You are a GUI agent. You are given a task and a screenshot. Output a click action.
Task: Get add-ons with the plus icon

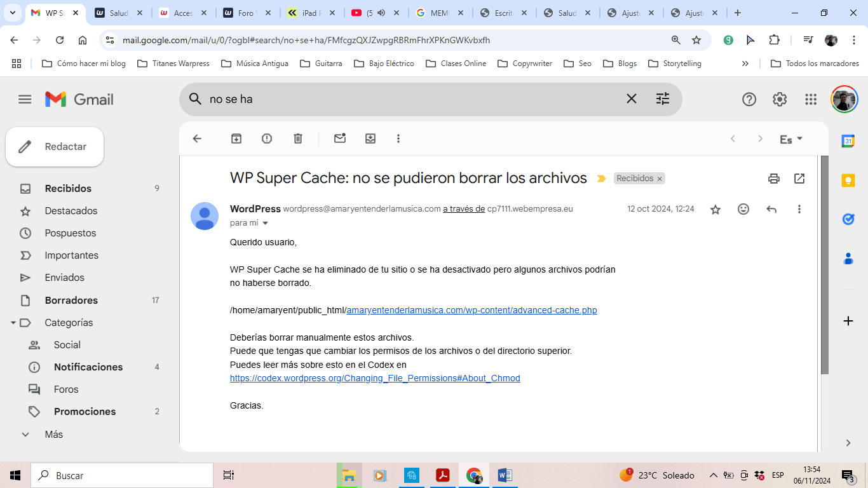click(x=848, y=321)
